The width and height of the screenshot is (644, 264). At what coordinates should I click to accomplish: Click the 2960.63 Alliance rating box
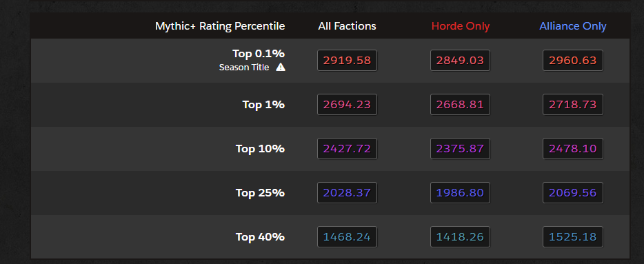click(573, 61)
